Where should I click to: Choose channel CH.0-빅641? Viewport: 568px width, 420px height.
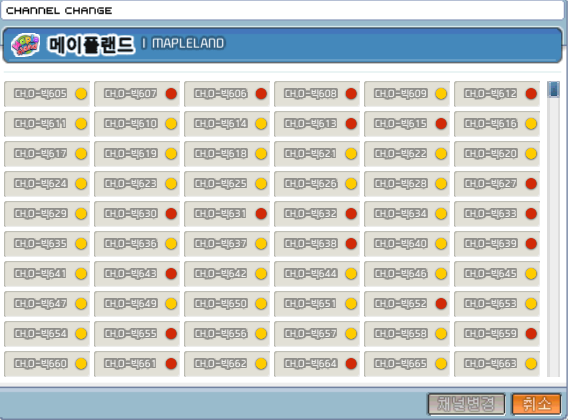pos(47,274)
